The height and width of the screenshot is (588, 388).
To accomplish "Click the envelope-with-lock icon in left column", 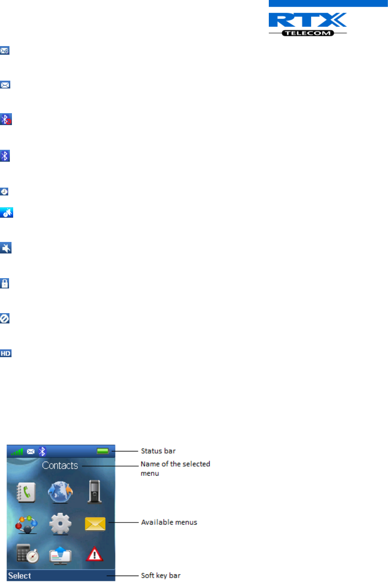I will click(5, 51).
